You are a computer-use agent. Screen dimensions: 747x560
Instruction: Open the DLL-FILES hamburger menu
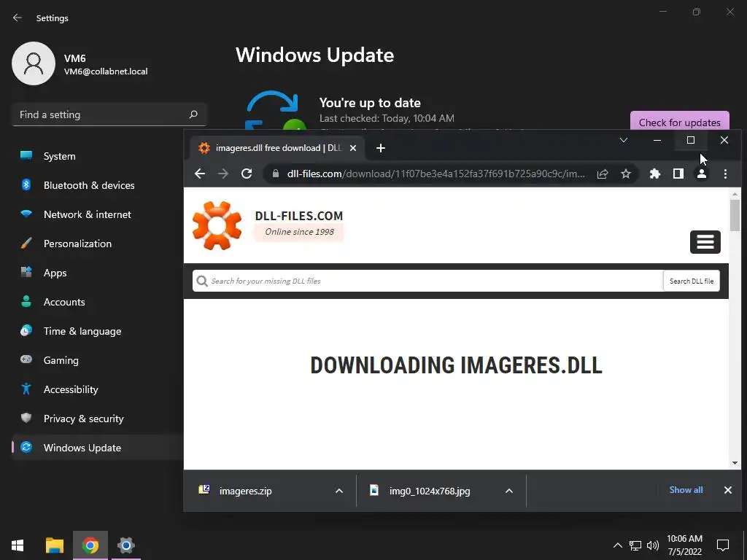pos(705,242)
